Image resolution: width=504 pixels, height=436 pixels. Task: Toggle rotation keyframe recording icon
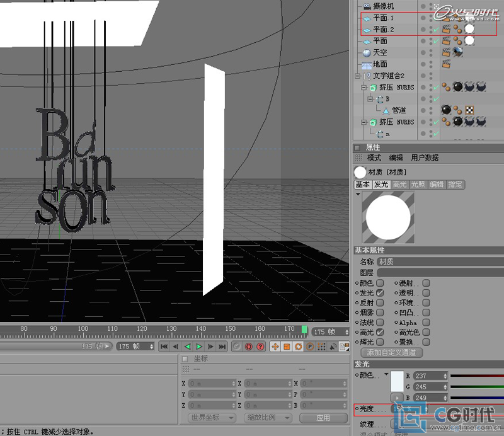pos(298,347)
